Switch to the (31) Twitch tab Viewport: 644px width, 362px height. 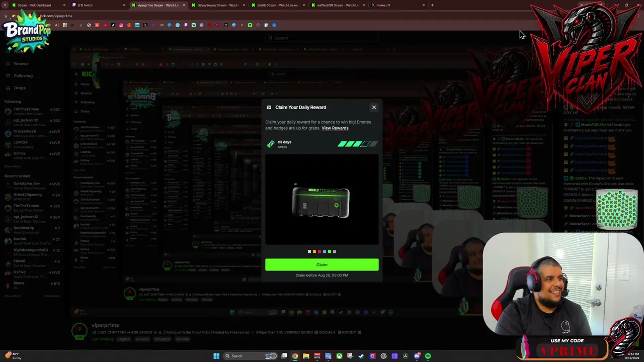[98, 5]
